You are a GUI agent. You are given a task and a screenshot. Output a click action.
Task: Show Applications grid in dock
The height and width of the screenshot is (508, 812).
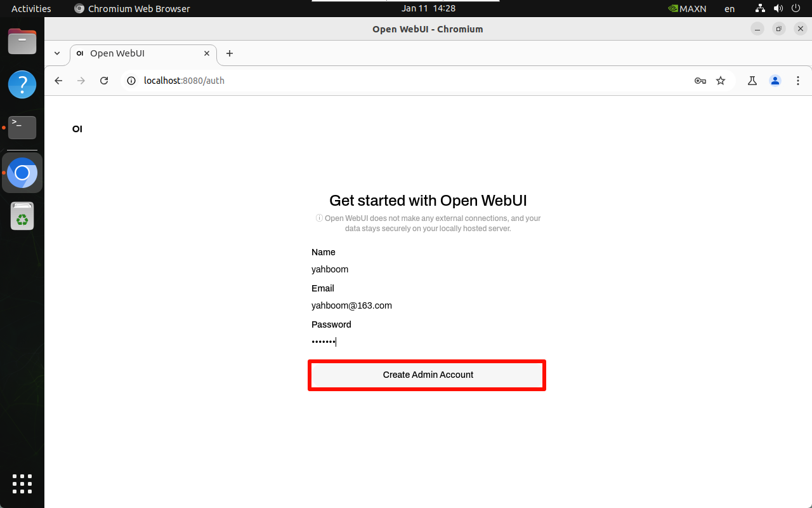tap(22, 483)
